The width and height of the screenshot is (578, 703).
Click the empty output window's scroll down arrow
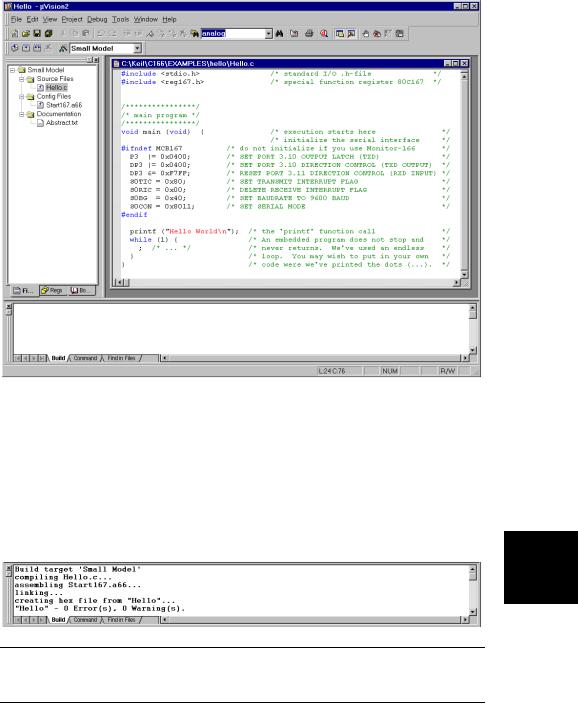pyautogui.click(x=473, y=350)
